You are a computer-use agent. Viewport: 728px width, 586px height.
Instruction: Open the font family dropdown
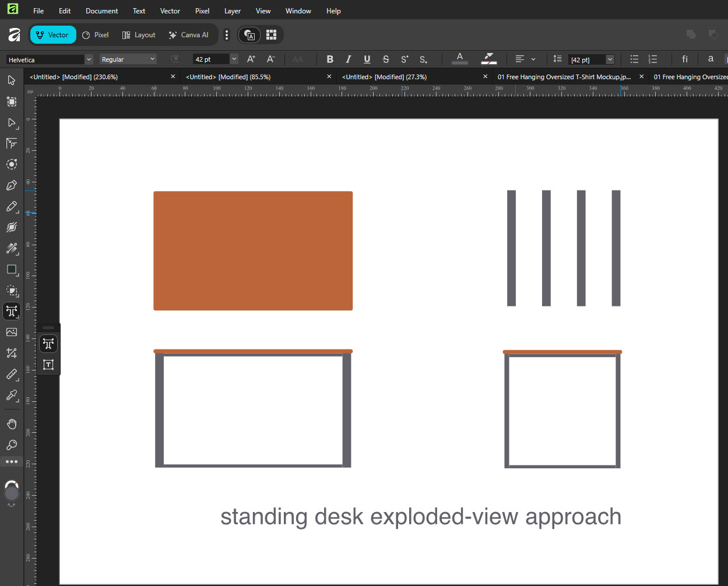89,59
